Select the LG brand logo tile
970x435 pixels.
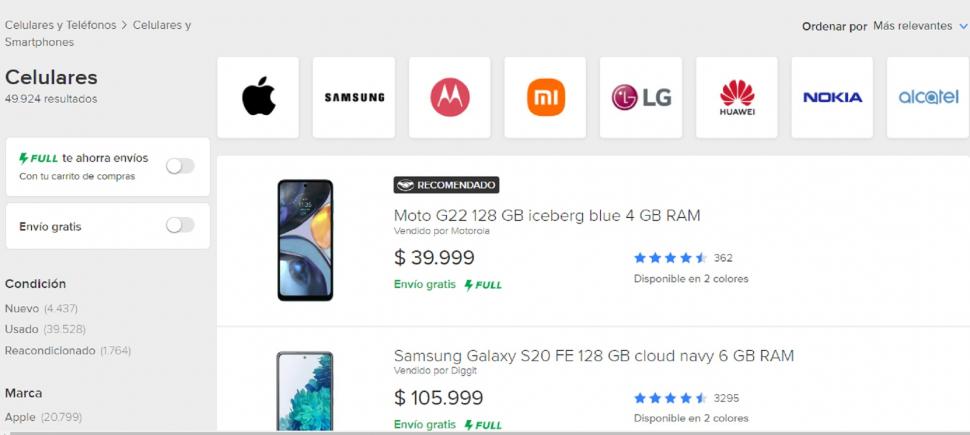pyautogui.click(x=641, y=97)
